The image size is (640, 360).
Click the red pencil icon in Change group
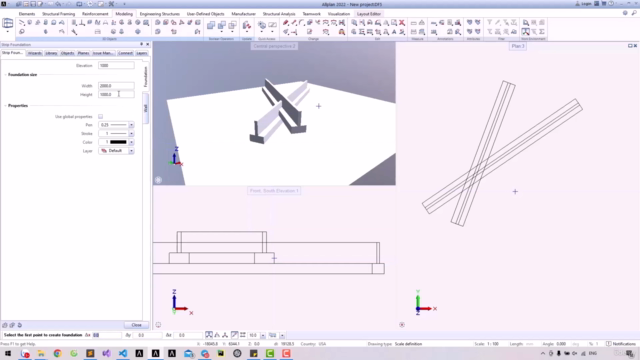(286, 23)
